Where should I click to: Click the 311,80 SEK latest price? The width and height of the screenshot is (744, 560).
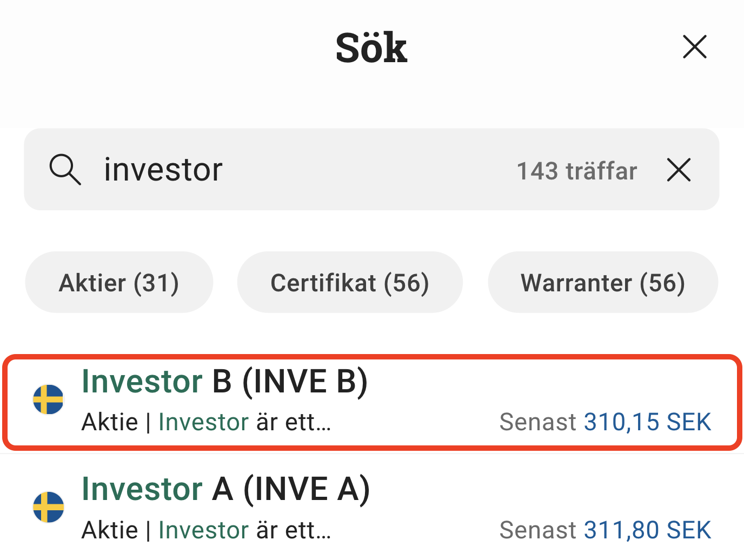(648, 530)
